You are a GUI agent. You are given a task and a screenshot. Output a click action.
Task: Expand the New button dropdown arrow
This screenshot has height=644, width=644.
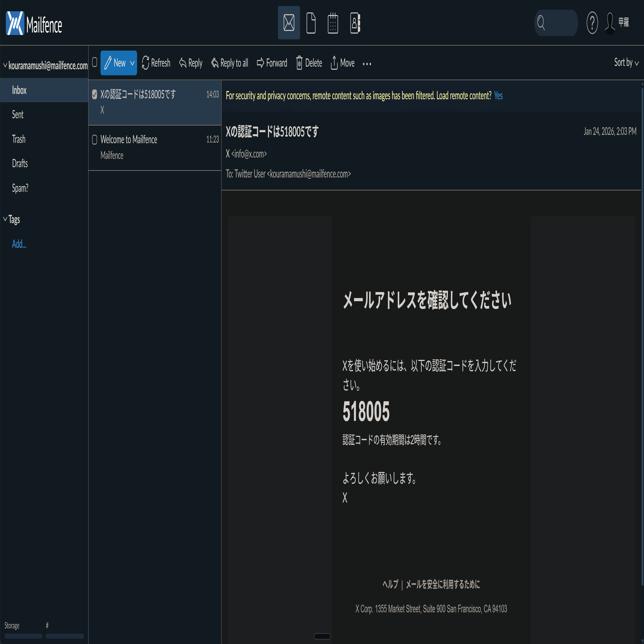click(x=132, y=63)
